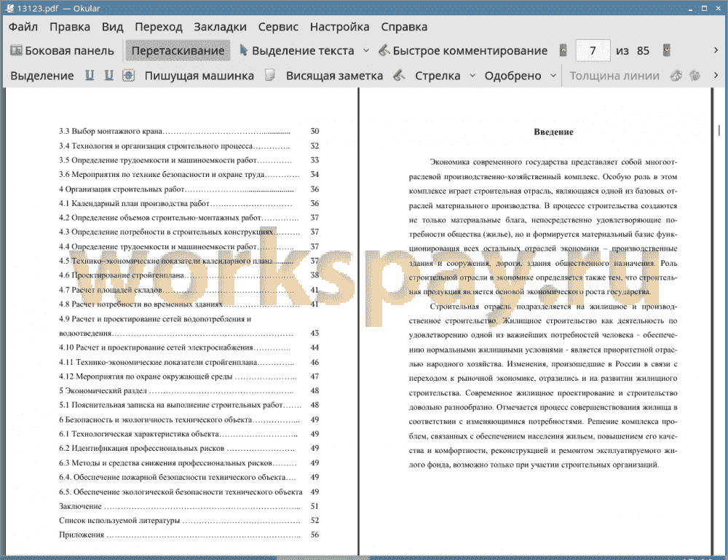Click the paragraph starting Экономика современного государства
The image size is (728, 560).
pos(543,226)
